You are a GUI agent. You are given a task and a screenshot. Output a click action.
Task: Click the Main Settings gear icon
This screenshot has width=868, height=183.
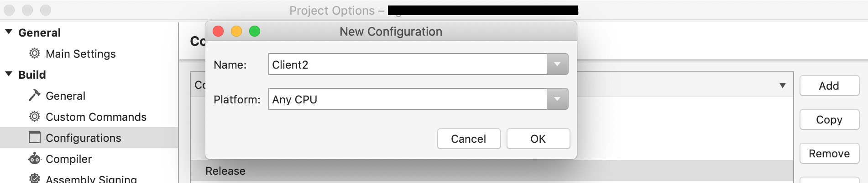click(34, 54)
